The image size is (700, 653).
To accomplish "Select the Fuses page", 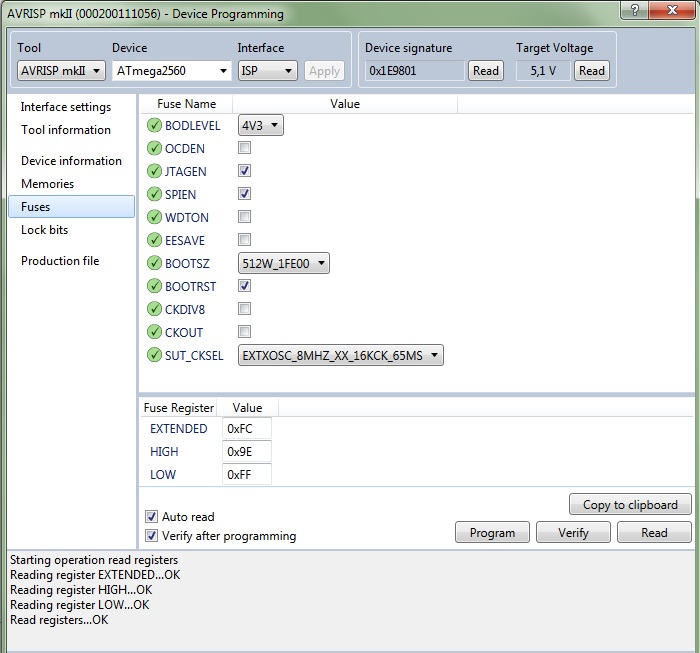I will [x=71, y=207].
